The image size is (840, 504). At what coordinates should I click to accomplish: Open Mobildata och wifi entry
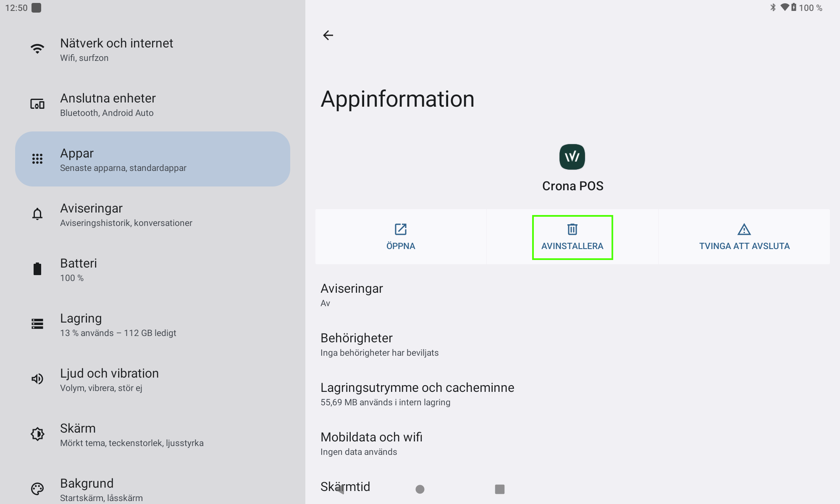click(x=371, y=444)
